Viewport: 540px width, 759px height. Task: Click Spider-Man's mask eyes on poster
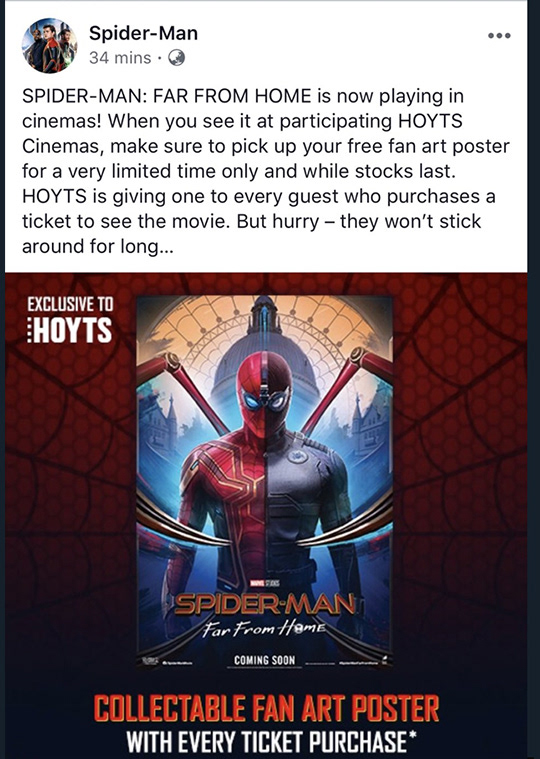[265, 401]
